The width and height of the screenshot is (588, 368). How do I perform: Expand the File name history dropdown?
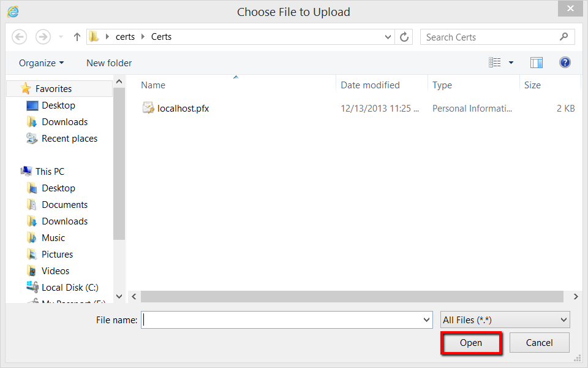427,320
